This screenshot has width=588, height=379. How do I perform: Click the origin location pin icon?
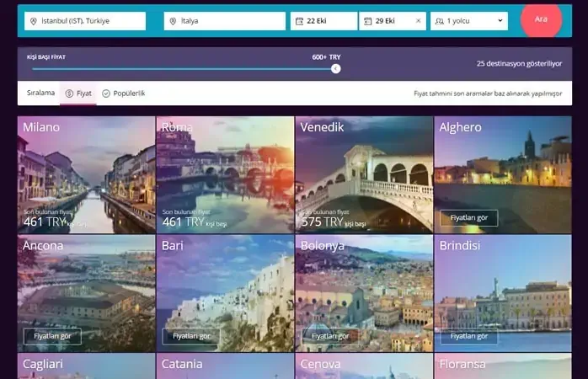coord(34,21)
